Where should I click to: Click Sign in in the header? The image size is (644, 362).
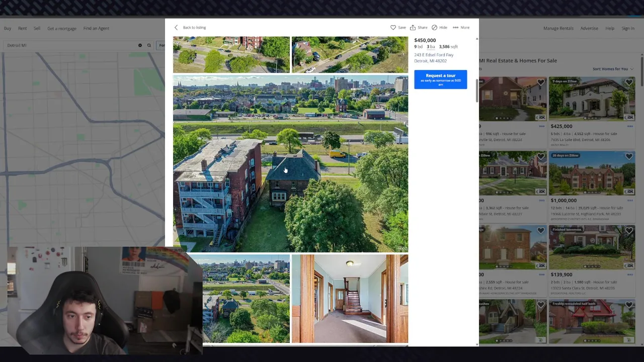tap(628, 28)
